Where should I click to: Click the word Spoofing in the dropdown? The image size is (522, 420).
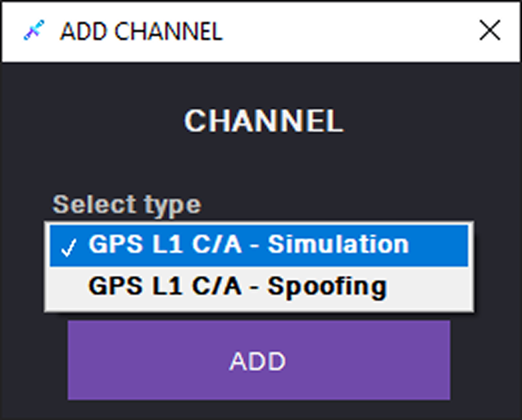(328, 287)
